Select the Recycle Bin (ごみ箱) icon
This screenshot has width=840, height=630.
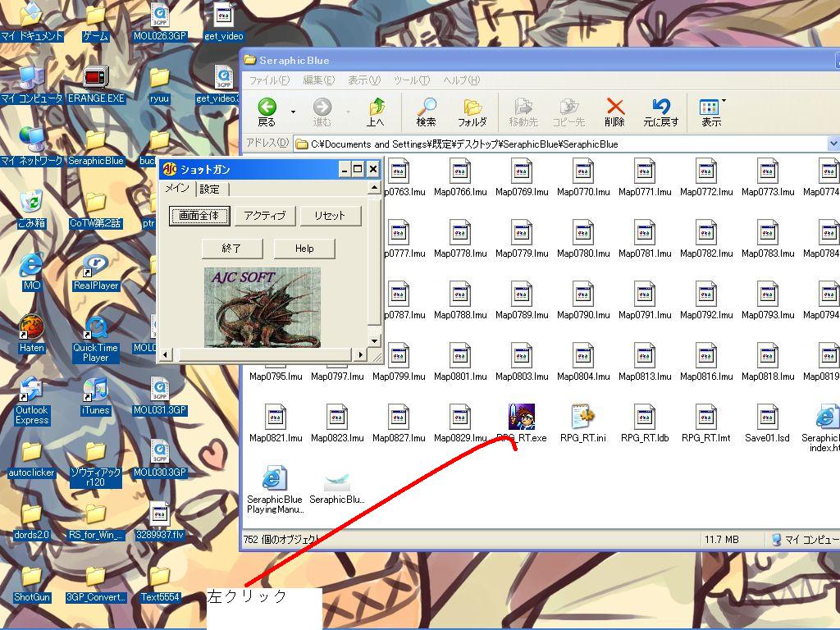point(31,203)
